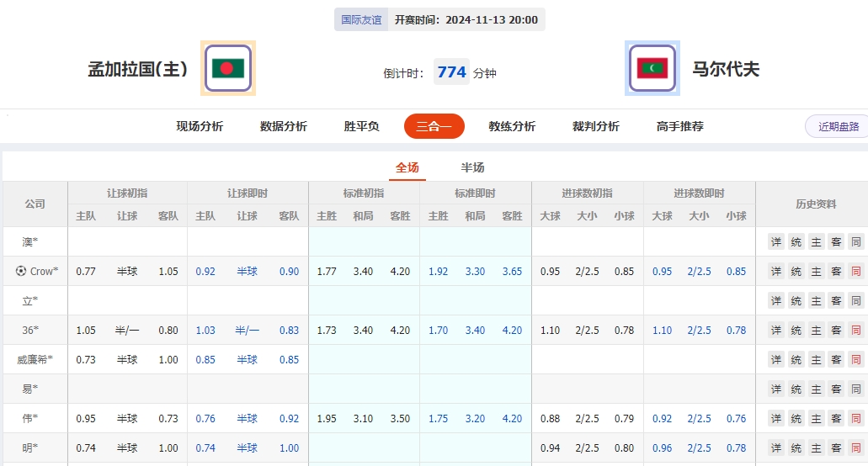Open the 数据分析 menu item
The height and width of the screenshot is (466, 868).
284,126
